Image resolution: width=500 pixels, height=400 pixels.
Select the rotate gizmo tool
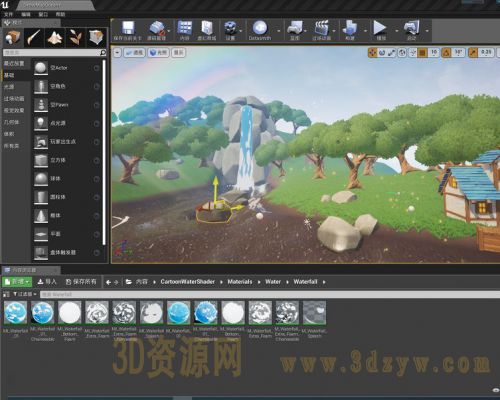tap(382, 53)
